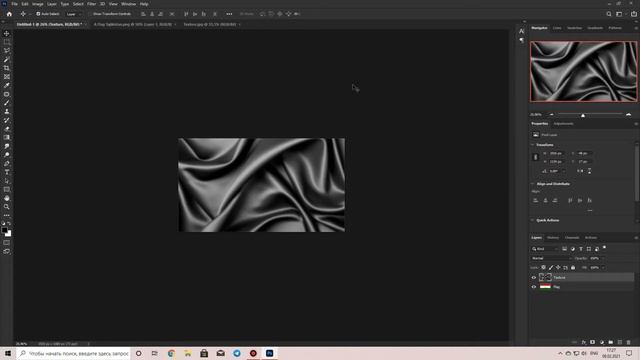Toggle the Auto-Select checkbox
Viewport: 640px width, 360px height.
38,14
